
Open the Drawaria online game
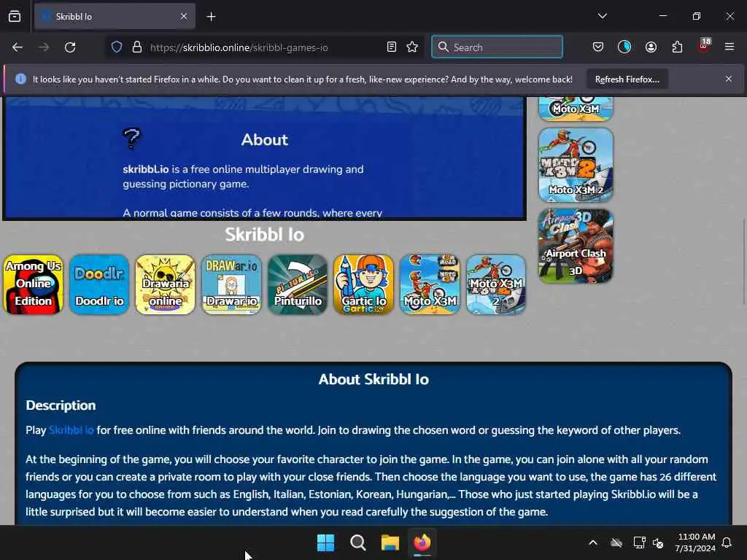pyautogui.click(x=166, y=284)
